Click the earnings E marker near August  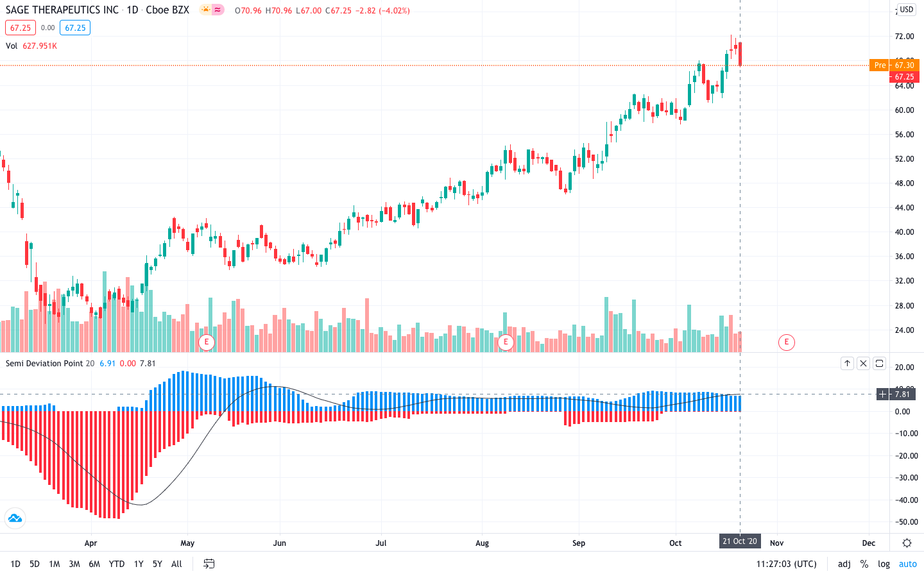[506, 342]
